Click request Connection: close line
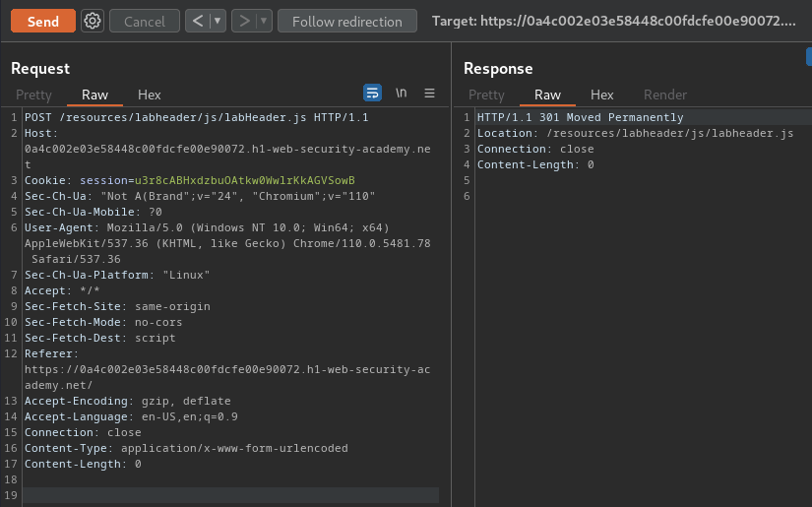Screen dimensions: 812x507 coord(83,432)
